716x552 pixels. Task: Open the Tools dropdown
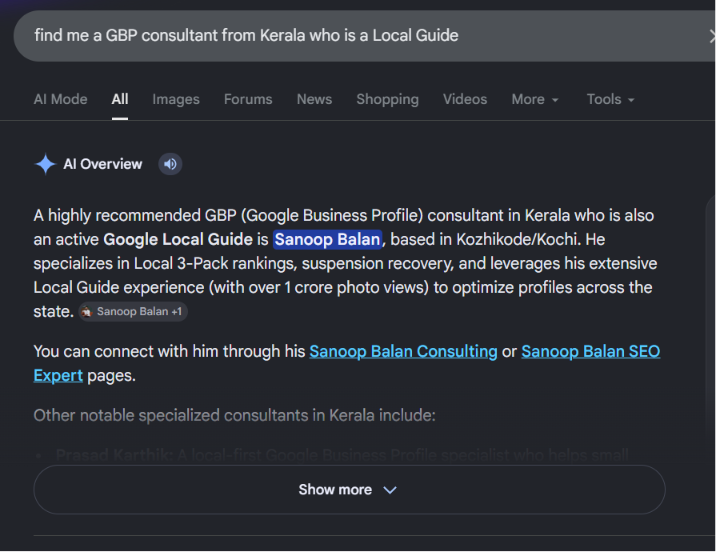(611, 100)
